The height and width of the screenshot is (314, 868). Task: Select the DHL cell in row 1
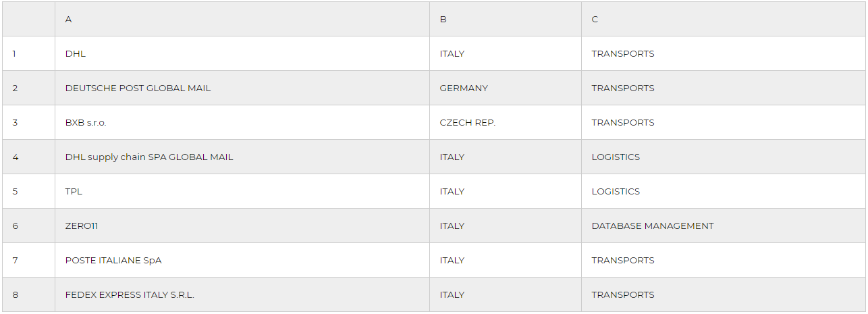[76, 53]
